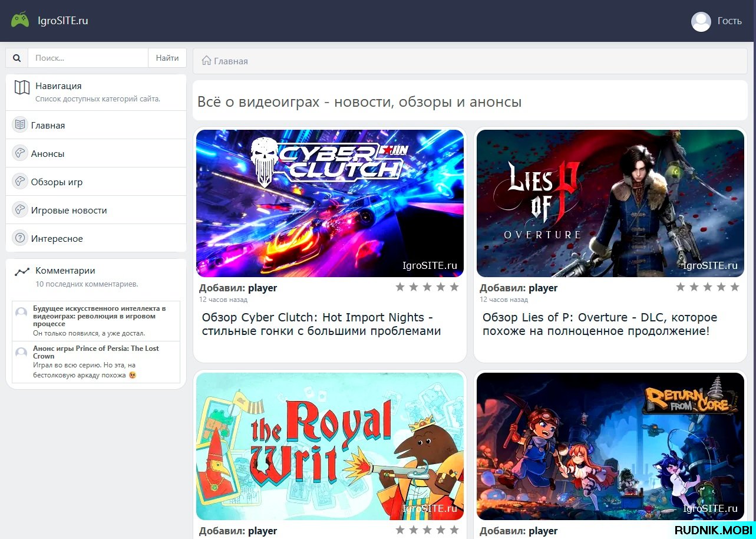Click the Навигация map icon
756x539 pixels.
point(22,88)
